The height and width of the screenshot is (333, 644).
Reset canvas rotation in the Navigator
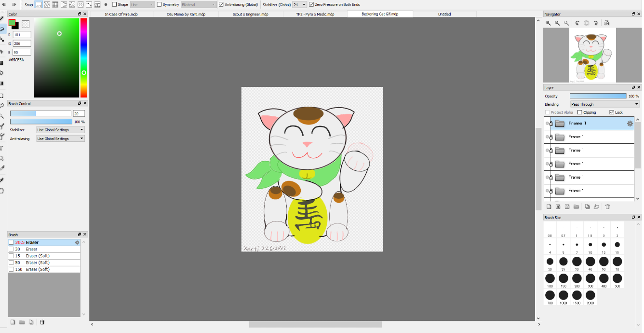(587, 23)
